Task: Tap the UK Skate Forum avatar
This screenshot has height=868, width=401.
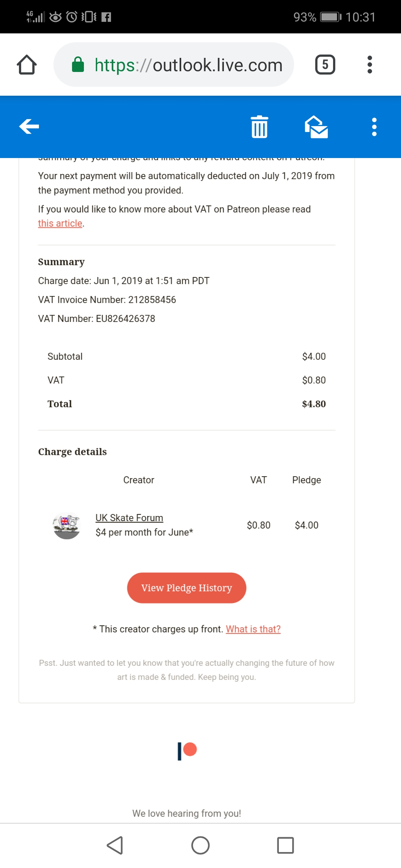Action: pos(66,525)
